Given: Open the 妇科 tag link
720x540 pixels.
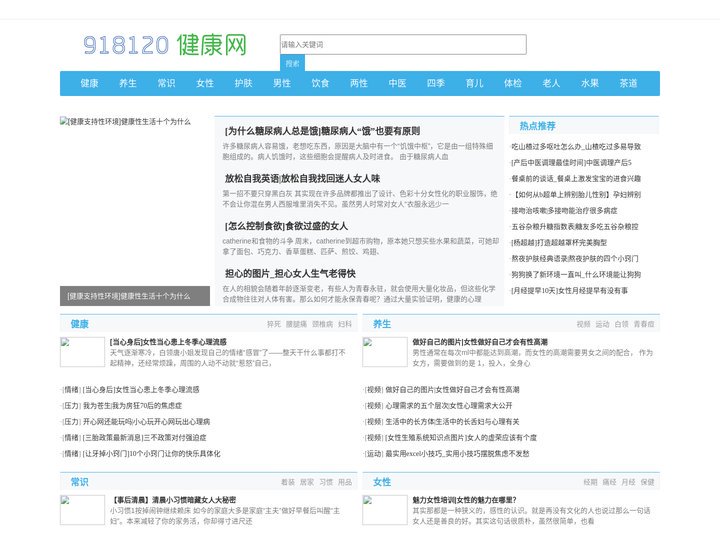Looking at the screenshot, I should pyautogui.click(x=345, y=324).
